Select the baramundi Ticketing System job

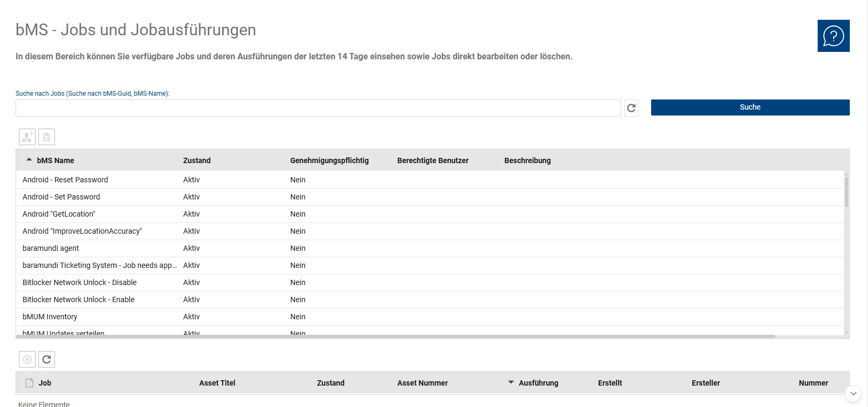[x=430, y=265]
